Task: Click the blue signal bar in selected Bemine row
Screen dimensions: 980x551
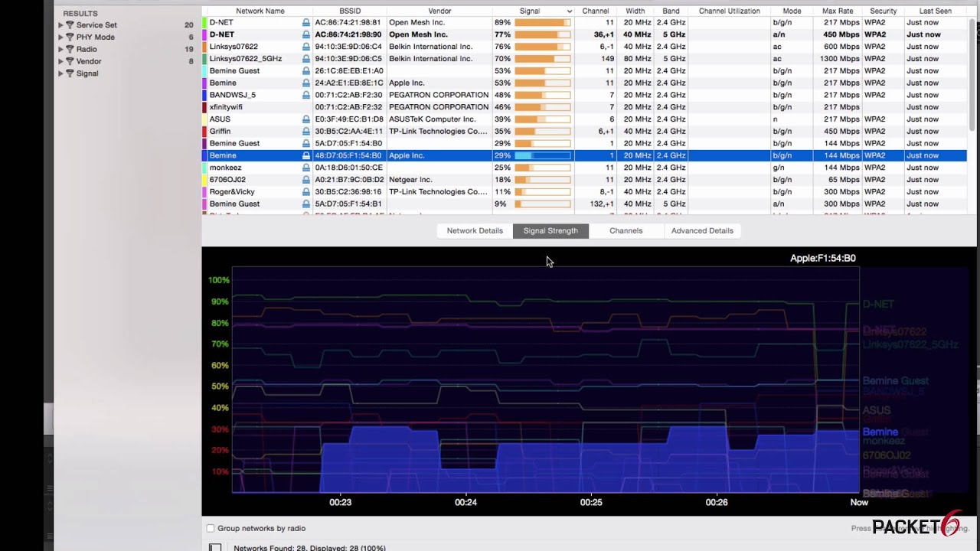Action: [543, 155]
